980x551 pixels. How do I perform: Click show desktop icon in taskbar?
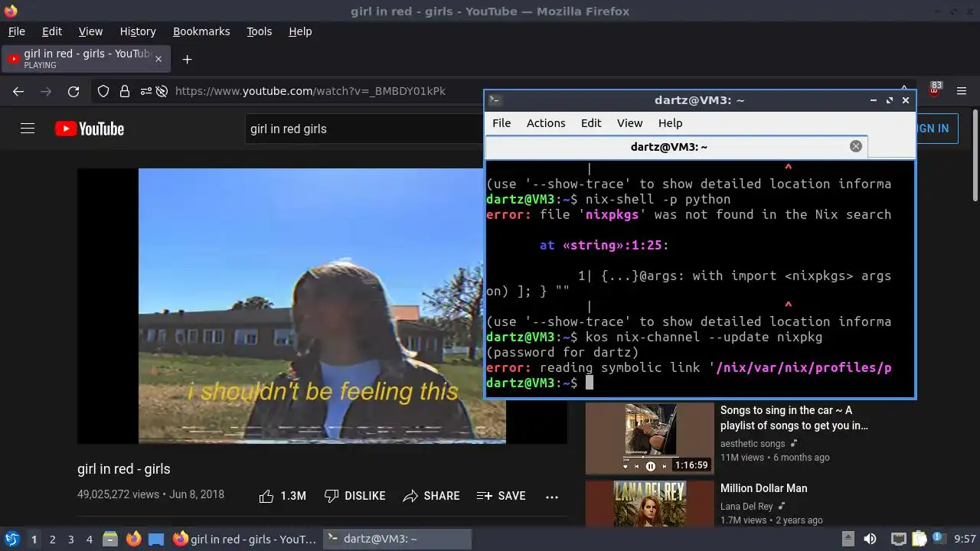156,540
